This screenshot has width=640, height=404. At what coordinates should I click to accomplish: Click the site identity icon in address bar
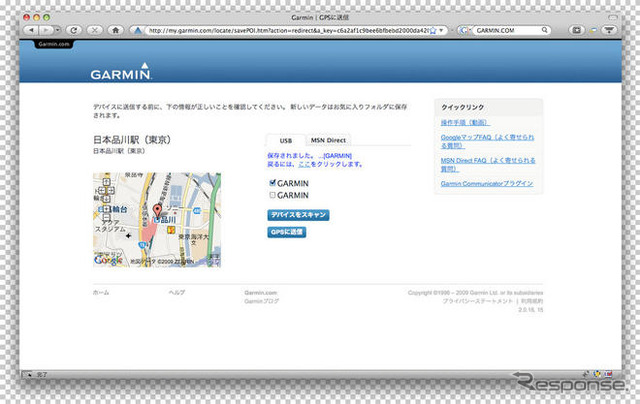[138, 30]
